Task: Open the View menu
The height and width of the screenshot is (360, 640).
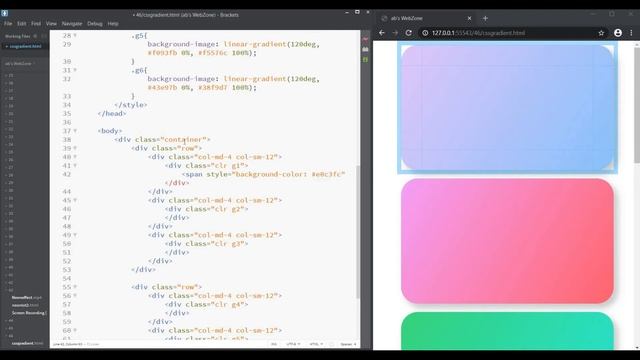Action: click(51, 24)
